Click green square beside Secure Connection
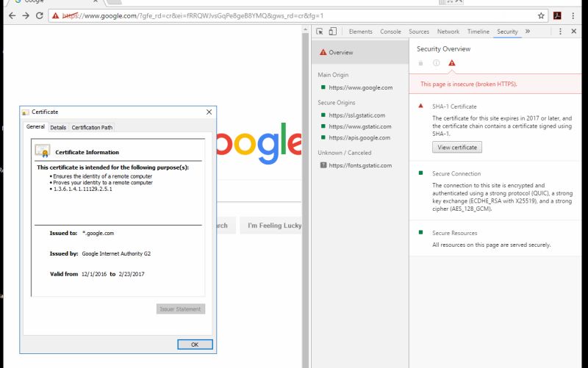Viewport: 588px width, 368px height. (x=420, y=173)
